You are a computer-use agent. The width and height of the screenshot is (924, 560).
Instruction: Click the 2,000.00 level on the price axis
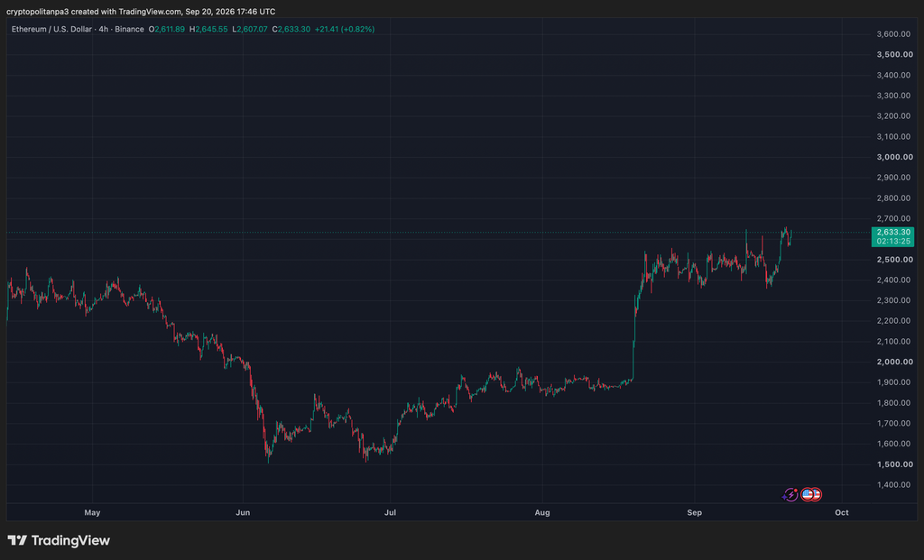894,362
